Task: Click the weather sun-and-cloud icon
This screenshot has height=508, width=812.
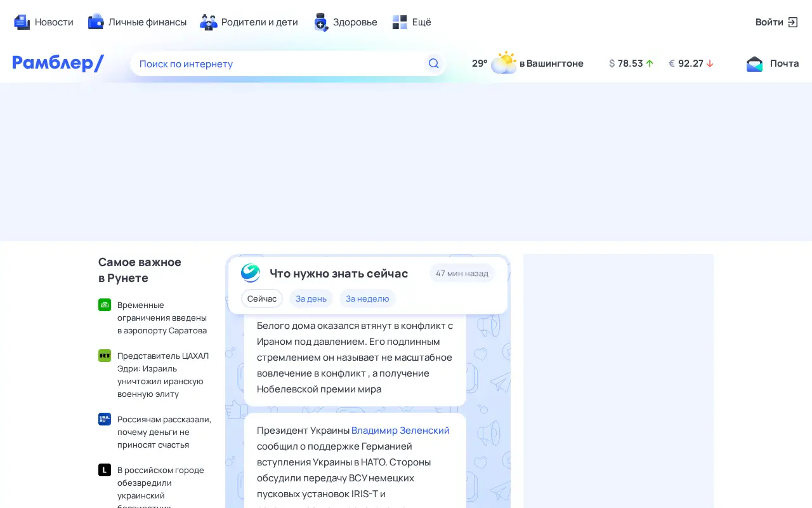Action: [x=504, y=63]
